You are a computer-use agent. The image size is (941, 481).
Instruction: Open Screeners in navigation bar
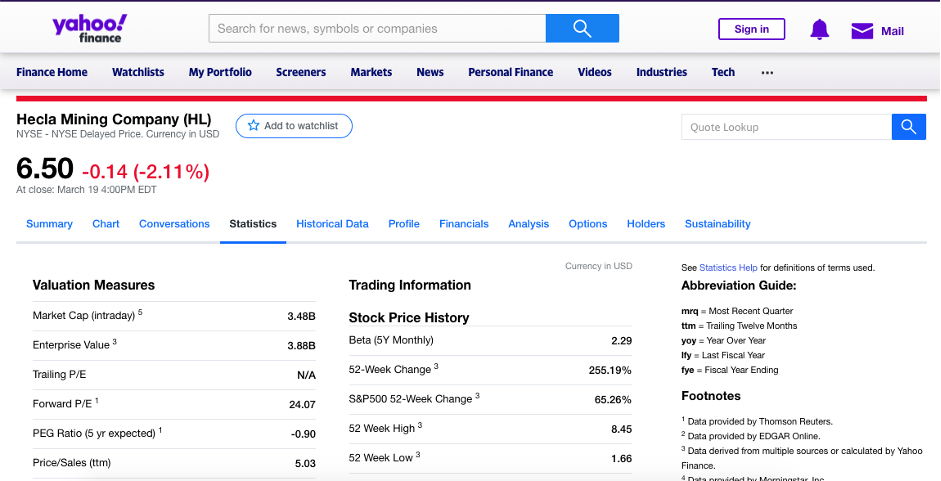(301, 72)
